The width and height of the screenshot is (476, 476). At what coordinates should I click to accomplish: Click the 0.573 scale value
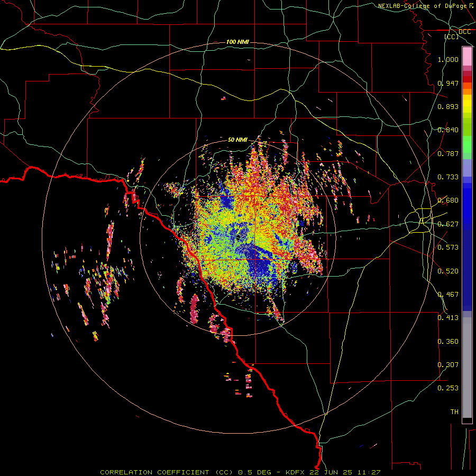point(448,248)
